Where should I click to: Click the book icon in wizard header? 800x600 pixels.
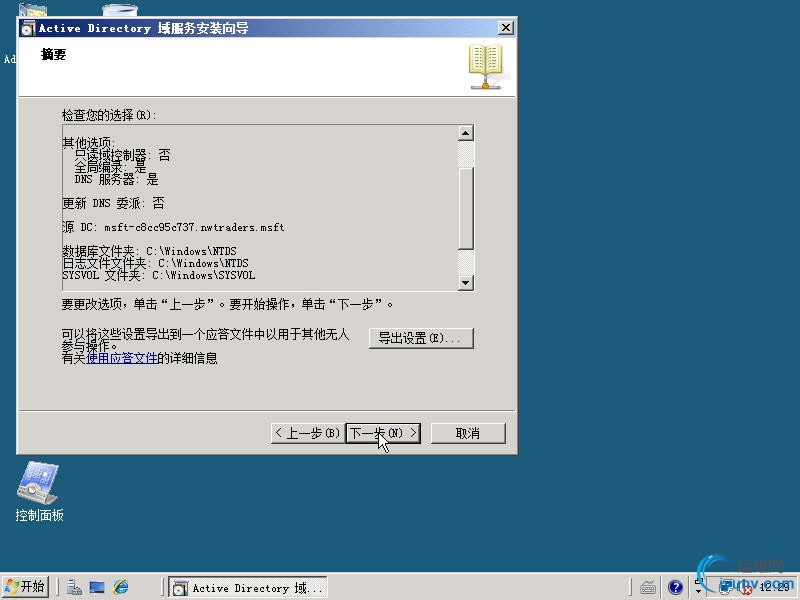tap(485, 67)
